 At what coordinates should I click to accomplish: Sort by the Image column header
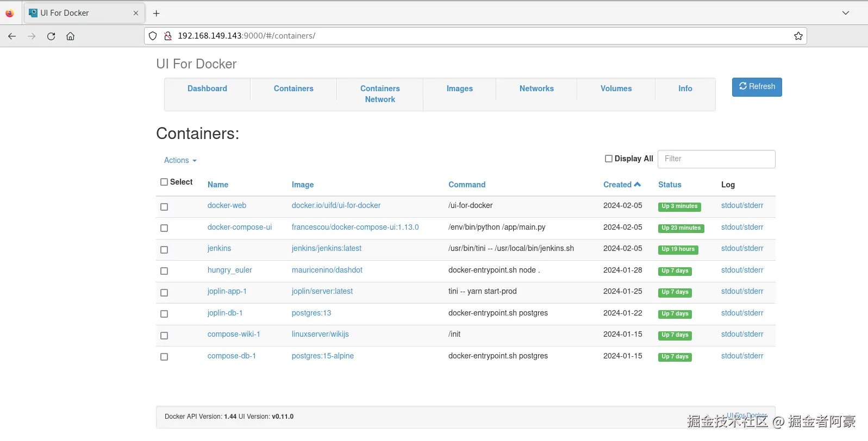[x=303, y=185]
